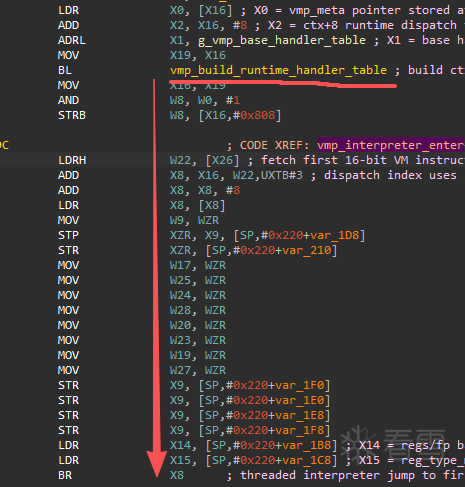Select the 'fetch first 16-bit VM' comment
465x487 pixels.
(x=356, y=160)
